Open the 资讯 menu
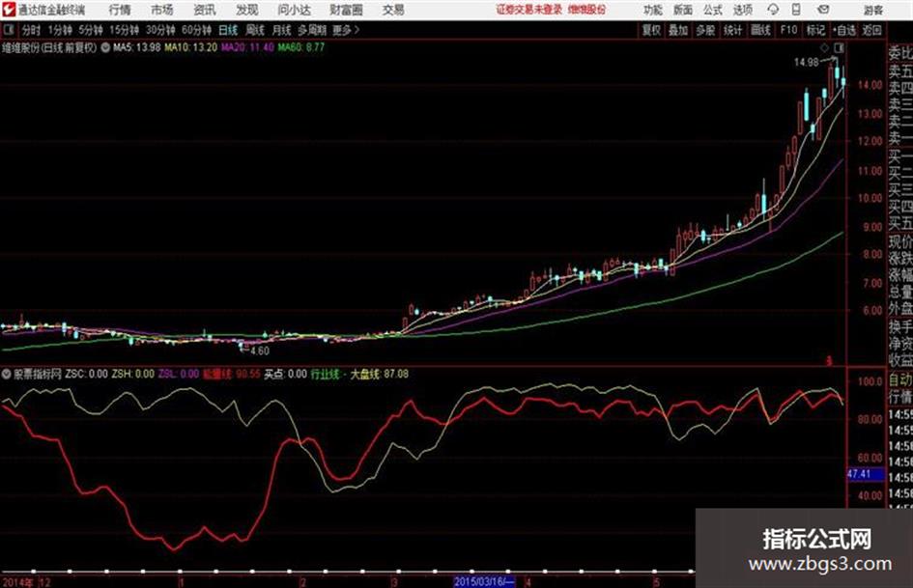Image resolution: width=913 pixels, height=588 pixels. coord(205,10)
